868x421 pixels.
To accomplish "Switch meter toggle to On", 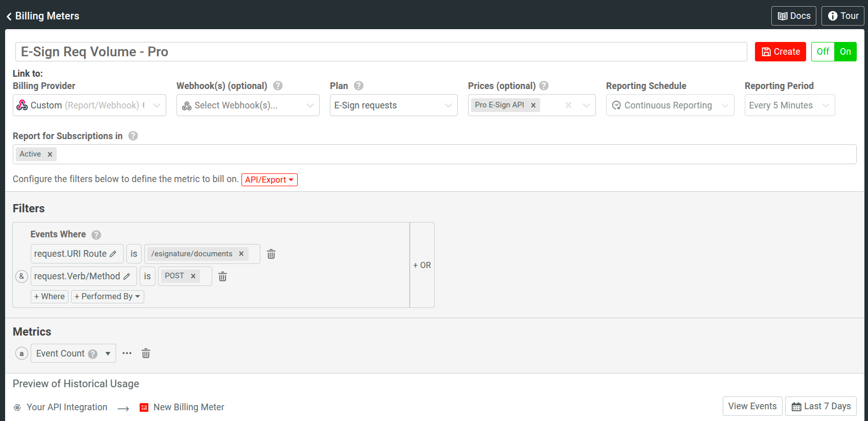I will click(845, 52).
